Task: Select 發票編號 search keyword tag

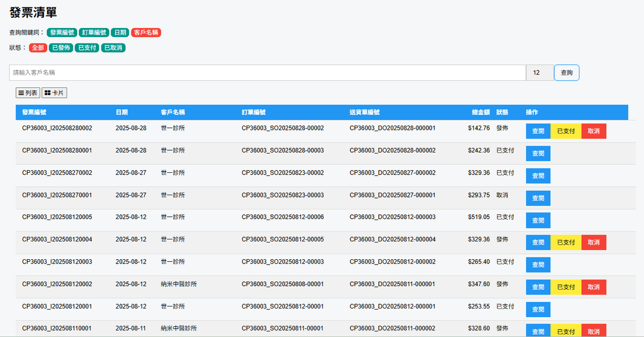Action: (x=62, y=33)
